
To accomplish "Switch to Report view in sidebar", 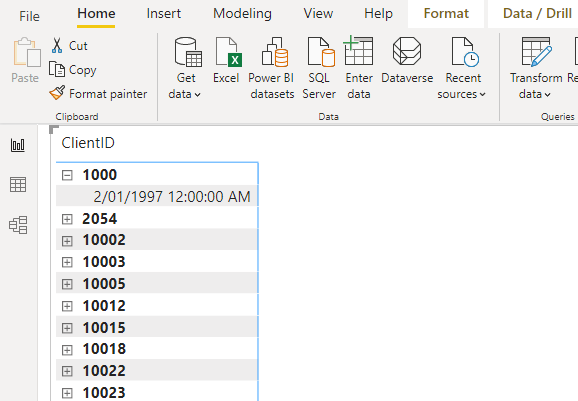I will point(18,145).
